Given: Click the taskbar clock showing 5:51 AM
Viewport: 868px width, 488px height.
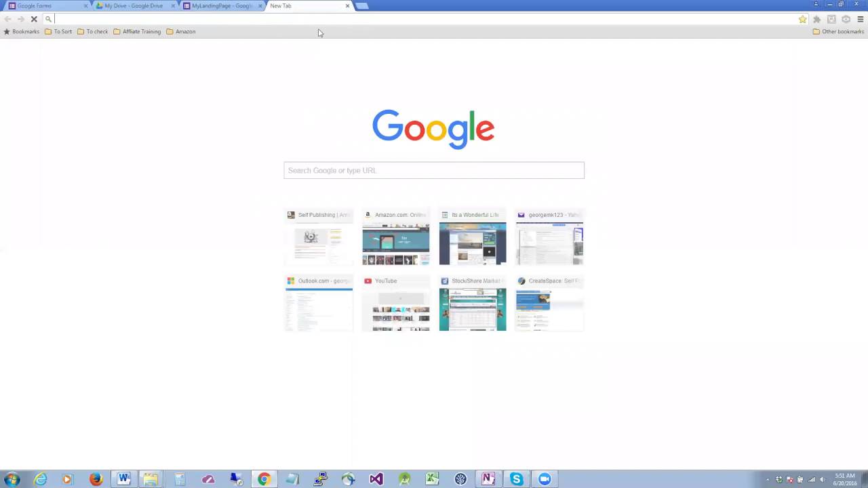Looking at the screenshot, I should tap(844, 479).
